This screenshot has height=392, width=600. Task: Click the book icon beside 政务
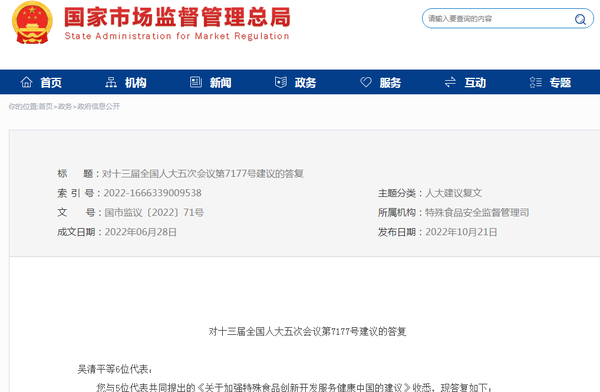coord(281,82)
